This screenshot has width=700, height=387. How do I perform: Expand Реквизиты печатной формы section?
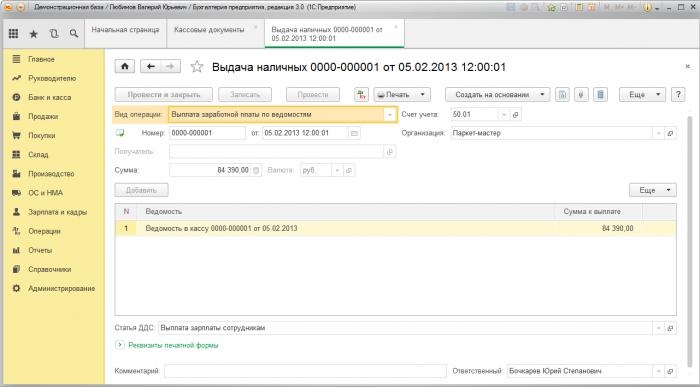pyautogui.click(x=119, y=345)
